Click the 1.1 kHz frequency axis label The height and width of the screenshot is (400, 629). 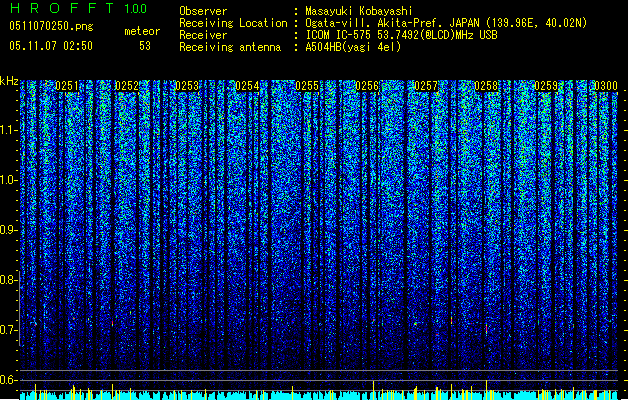8,130
